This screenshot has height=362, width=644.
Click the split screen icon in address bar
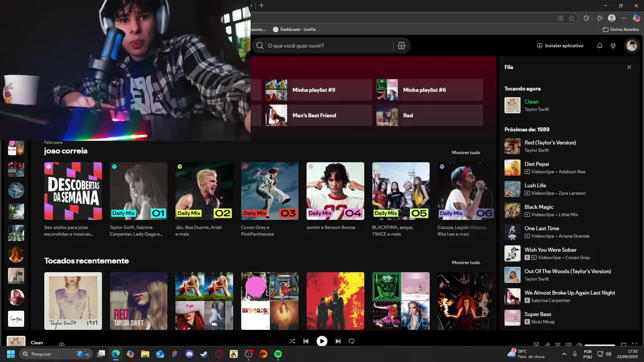[x=560, y=18]
